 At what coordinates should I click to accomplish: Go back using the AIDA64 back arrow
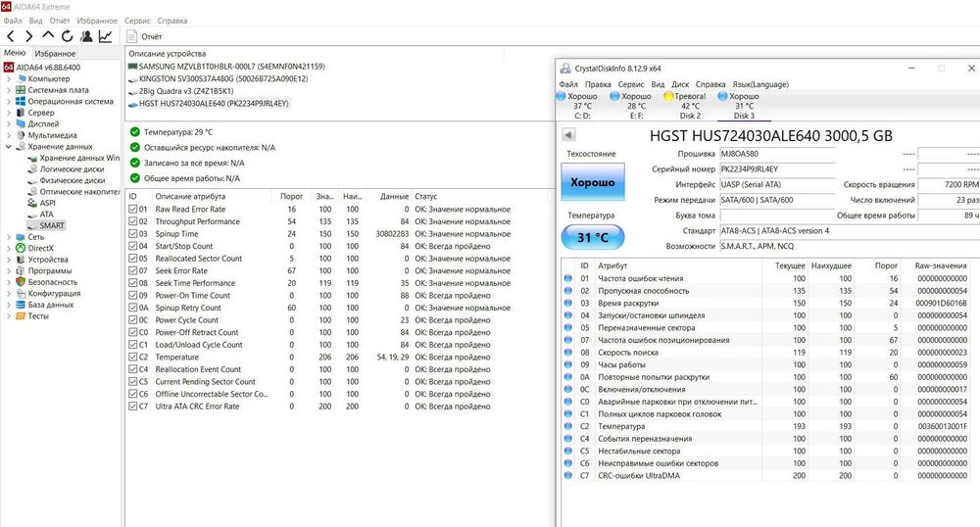point(11,36)
